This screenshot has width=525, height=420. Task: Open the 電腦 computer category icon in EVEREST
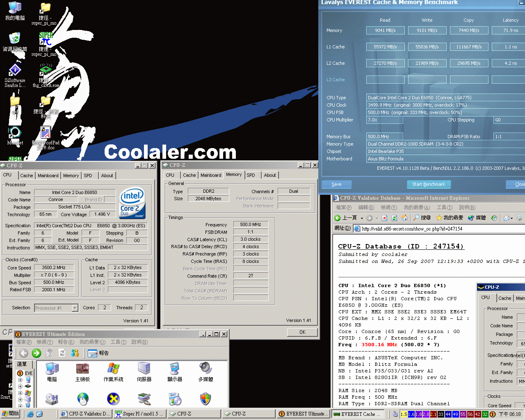[x=52, y=372]
